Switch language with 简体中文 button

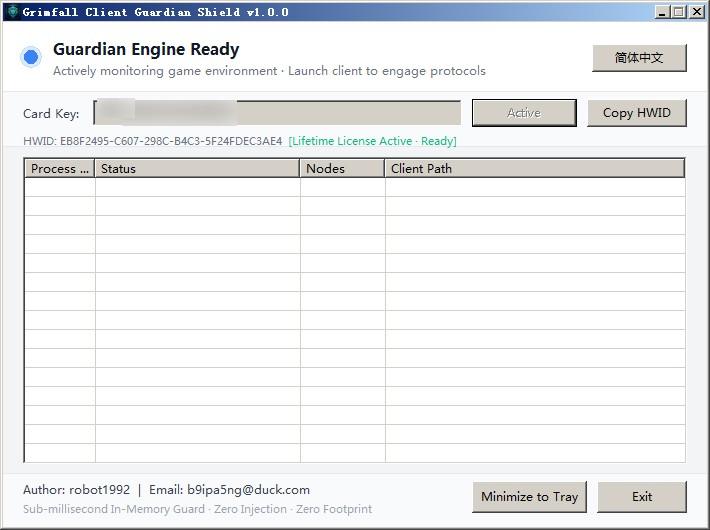coord(639,58)
